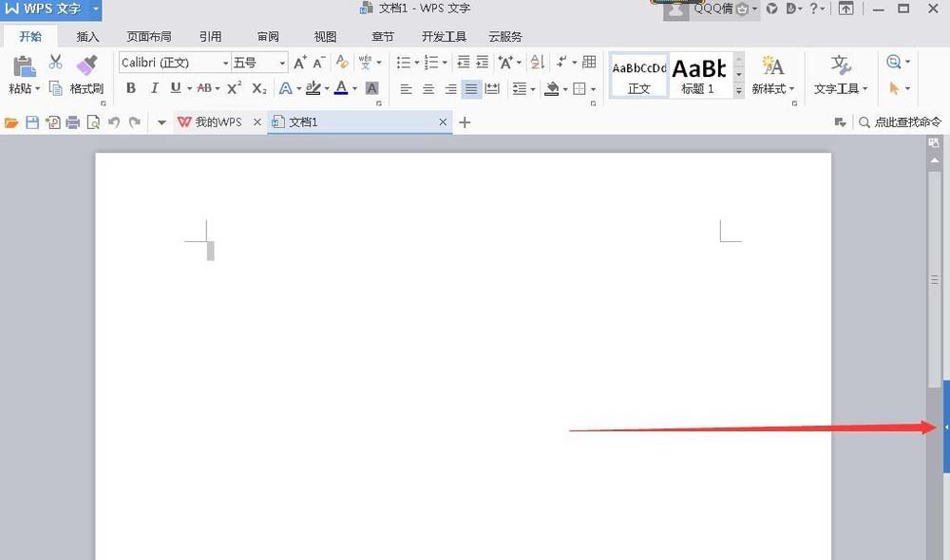The image size is (950, 560).
Task: Toggle bold formatting
Action: tap(131, 88)
